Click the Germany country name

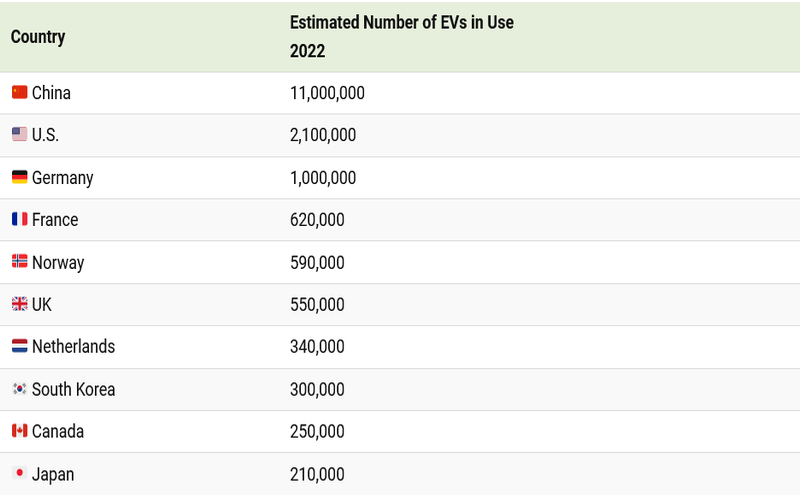point(62,178)
